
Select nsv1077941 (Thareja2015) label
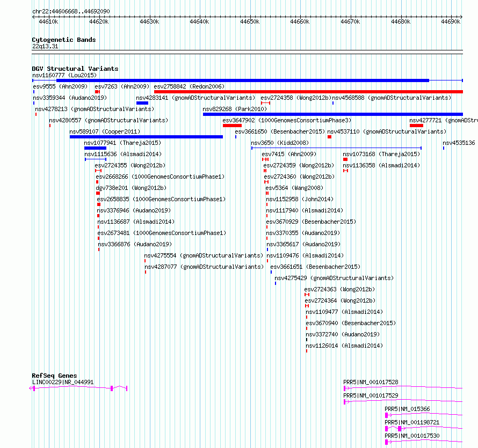(122, 143)
